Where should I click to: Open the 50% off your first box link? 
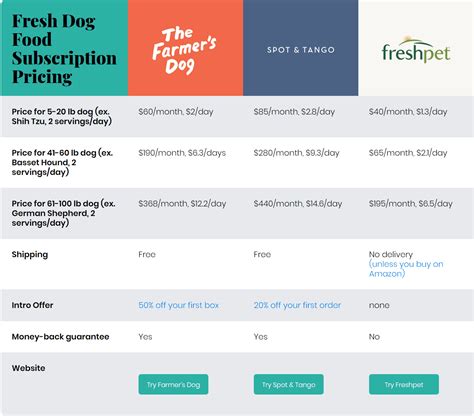click(179, 305)
